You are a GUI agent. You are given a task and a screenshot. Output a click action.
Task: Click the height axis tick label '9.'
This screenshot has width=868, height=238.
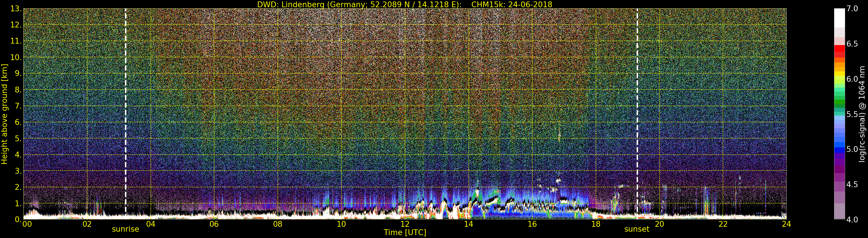pos(18,73)
